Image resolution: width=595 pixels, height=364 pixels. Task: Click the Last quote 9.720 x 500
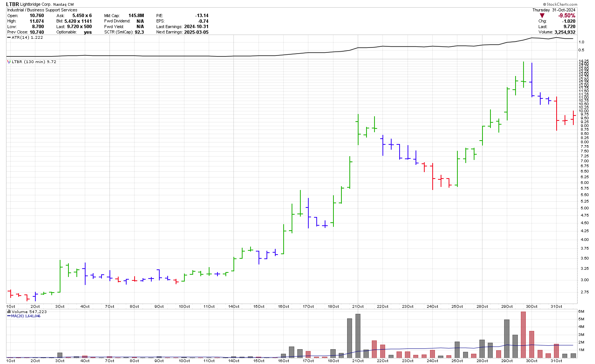[79, 27]
